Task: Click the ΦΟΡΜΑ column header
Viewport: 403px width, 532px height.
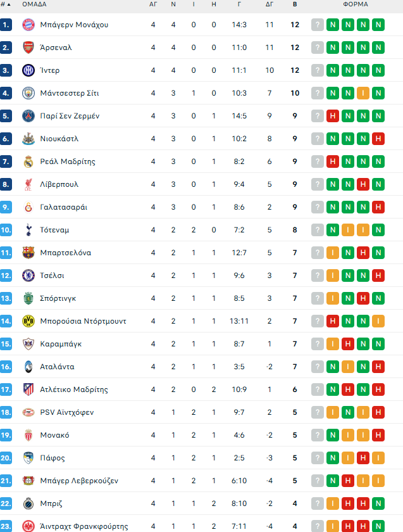Action: point(356,4)
